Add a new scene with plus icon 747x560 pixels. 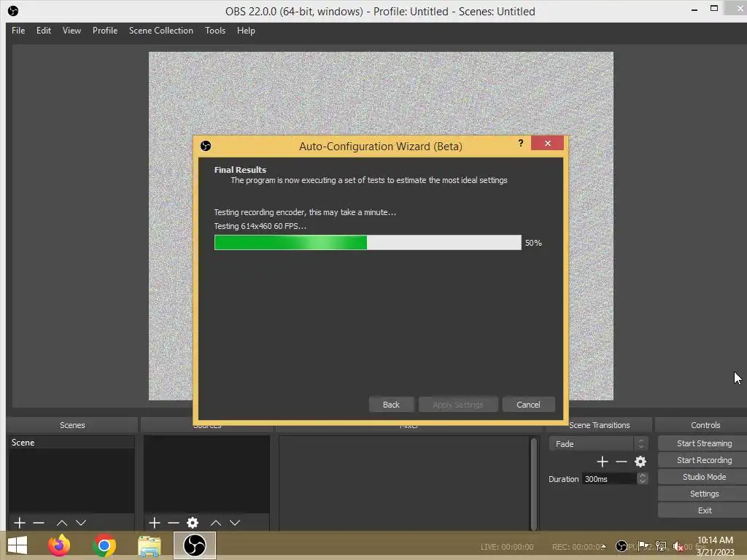click(x=20, y=523)
